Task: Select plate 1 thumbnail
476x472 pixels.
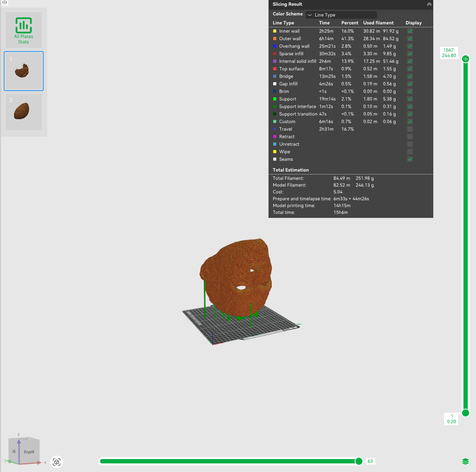Action: coord(24,71)
